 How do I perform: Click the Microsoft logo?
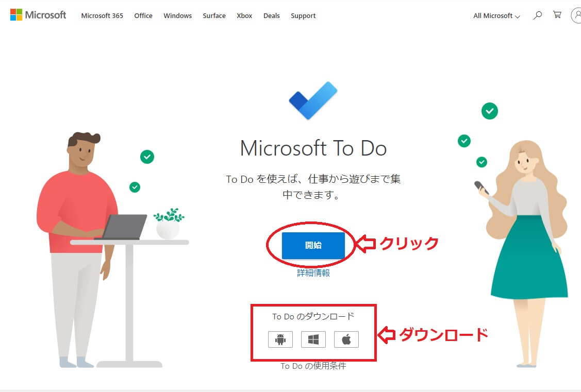click(38, 15)
